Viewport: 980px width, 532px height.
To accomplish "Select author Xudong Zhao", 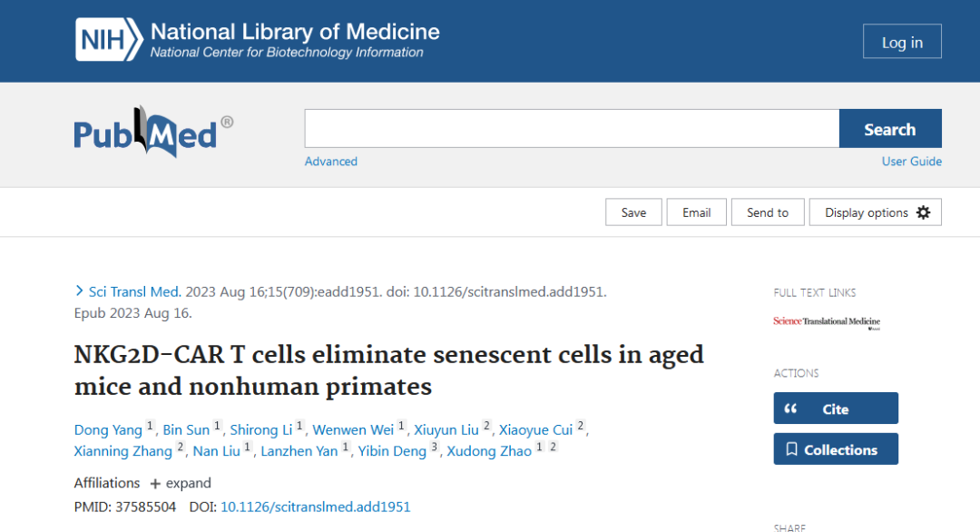I will click(x=489, y=451).
